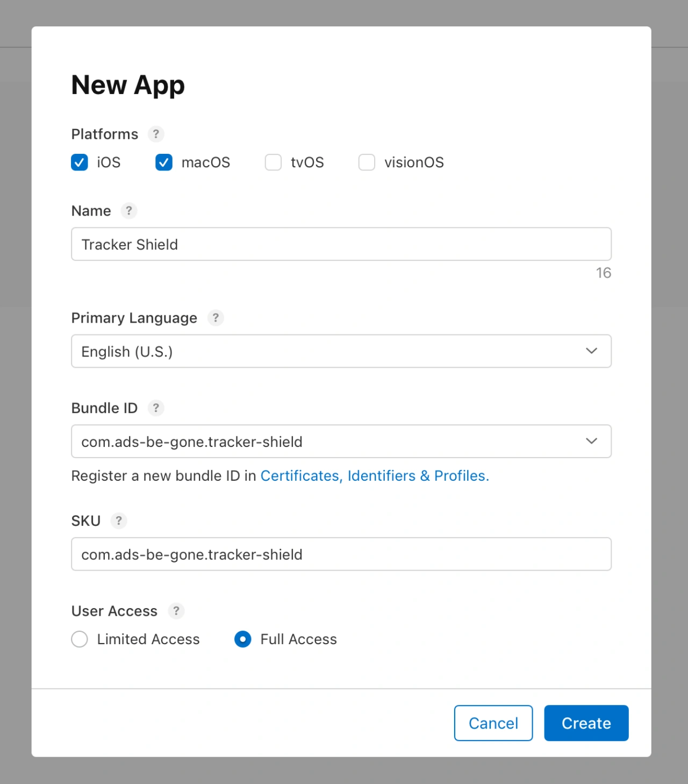Click the visionOS platform label

pos(414,162)
